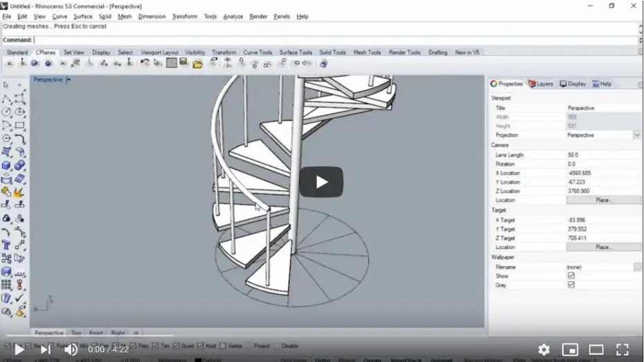Select the Explode tool
Screen dimensions: 644x362
19,192
